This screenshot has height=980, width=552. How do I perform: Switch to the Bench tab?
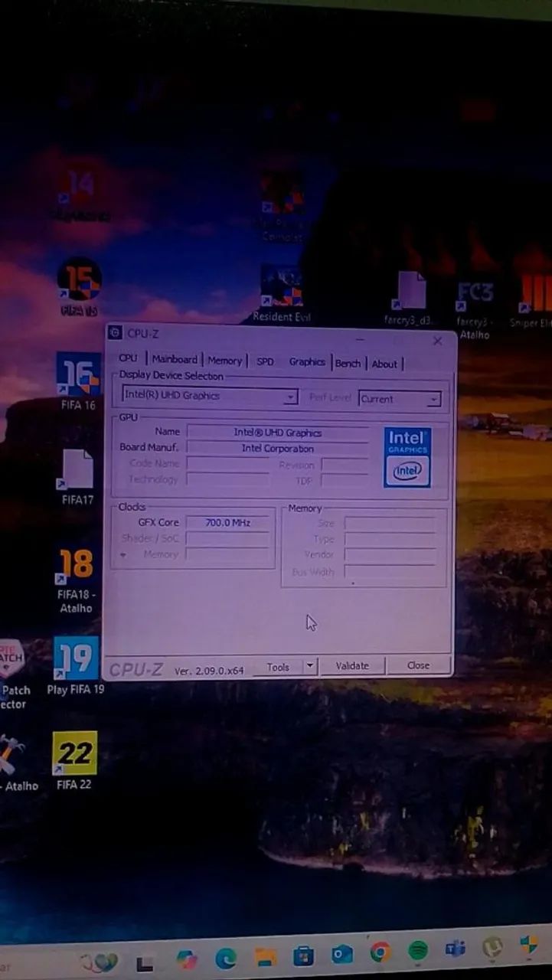pos(348,363)
